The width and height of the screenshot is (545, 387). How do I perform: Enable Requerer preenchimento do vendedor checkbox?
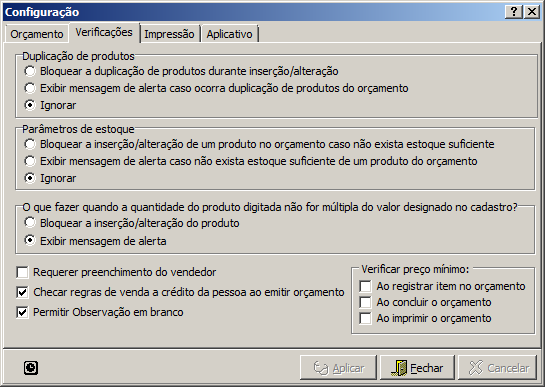coord(22,272)
